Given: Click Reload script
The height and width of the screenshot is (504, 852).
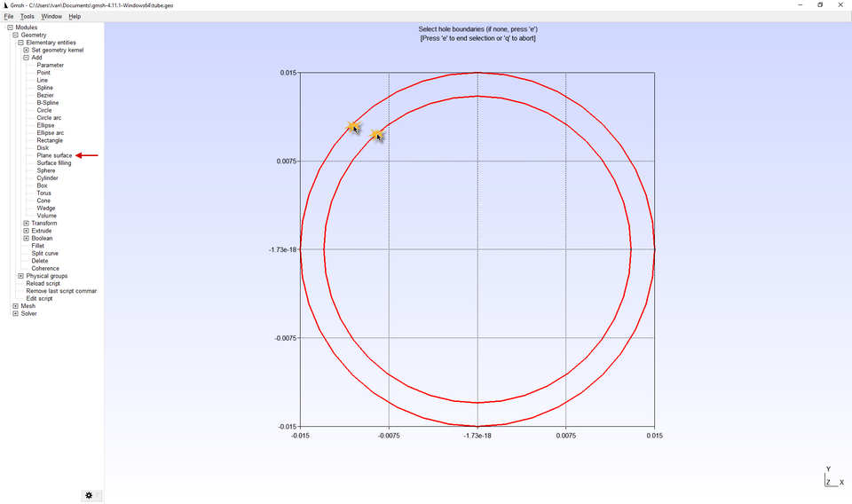Looking at the screenshot, I should coord(43,283).
